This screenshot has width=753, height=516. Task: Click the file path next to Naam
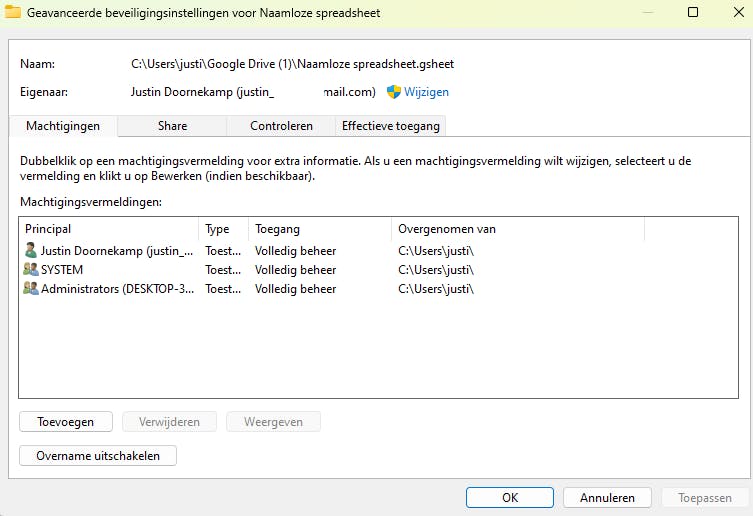click(292, 64)
